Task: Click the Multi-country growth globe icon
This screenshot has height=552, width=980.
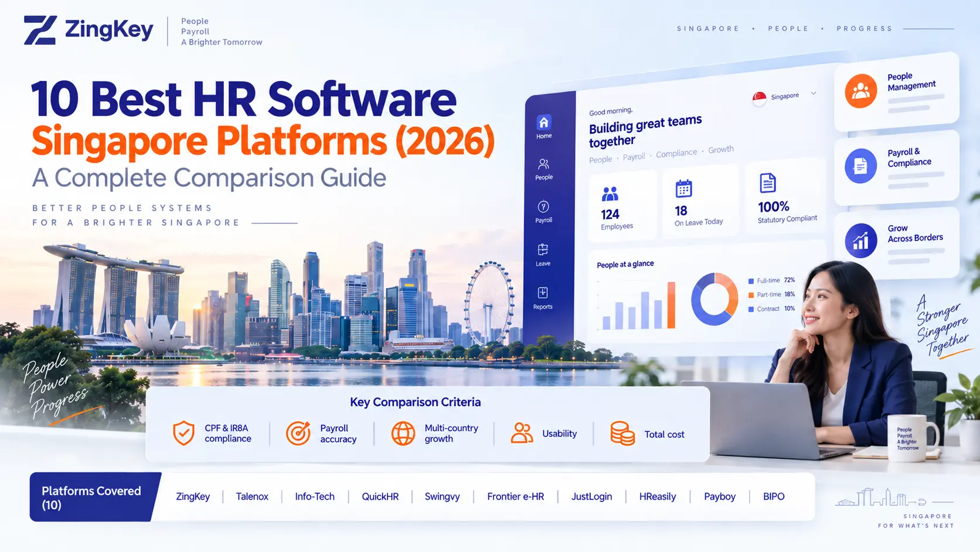Action: pos(403,434)
